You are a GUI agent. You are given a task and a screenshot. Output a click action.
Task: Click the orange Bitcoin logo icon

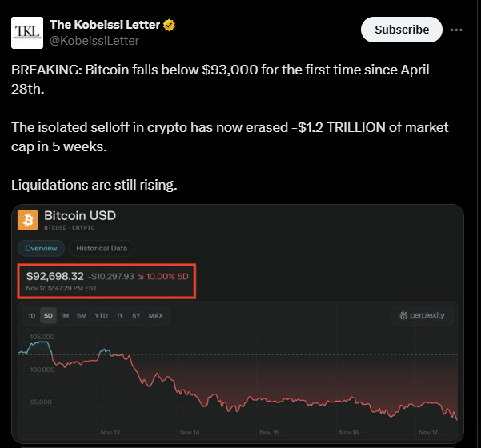pos(29,220)
